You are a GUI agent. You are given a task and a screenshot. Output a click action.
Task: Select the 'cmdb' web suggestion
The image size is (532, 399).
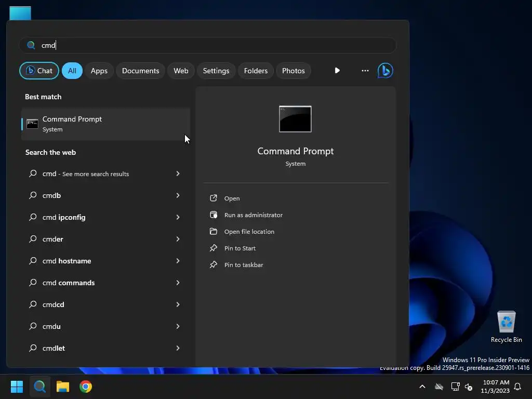[x=105, y=195]
